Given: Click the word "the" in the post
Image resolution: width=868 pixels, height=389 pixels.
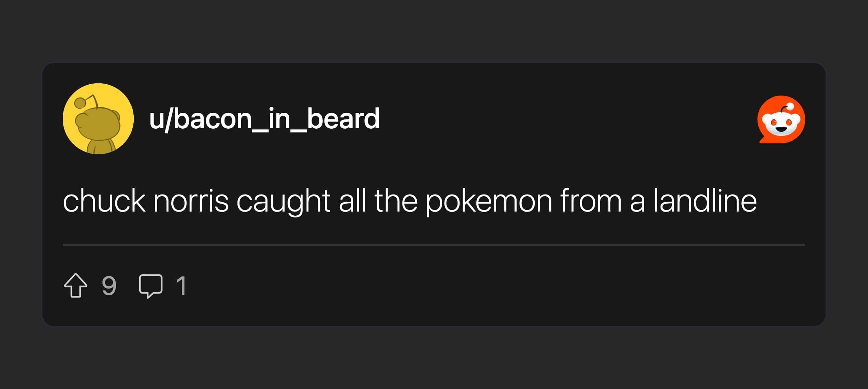Looking at the screenshot, I should coord(396,201).
